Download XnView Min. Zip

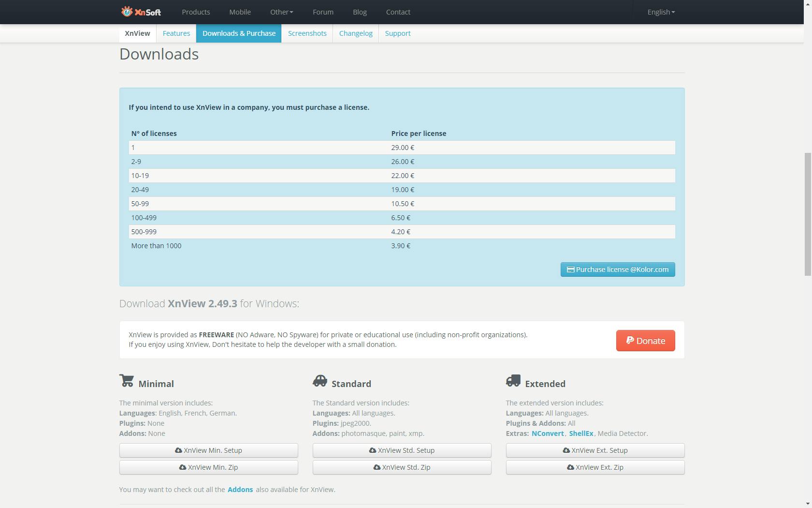click(209, 467)
